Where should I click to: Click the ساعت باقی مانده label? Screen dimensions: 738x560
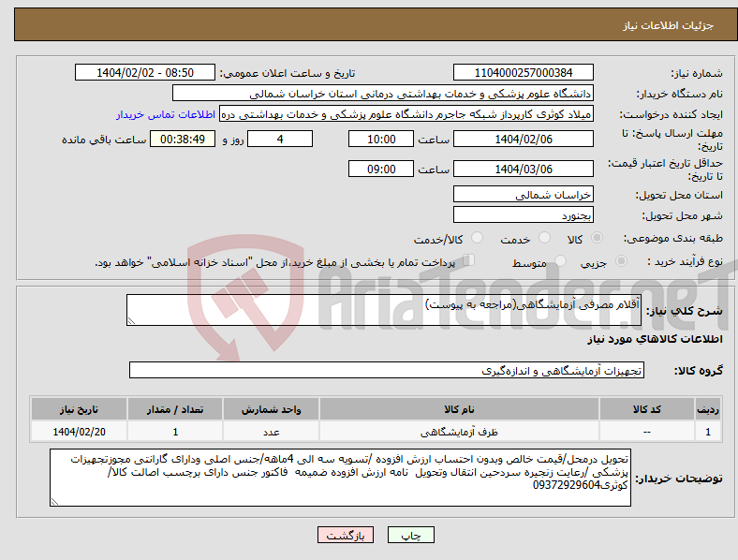[104, 140]
